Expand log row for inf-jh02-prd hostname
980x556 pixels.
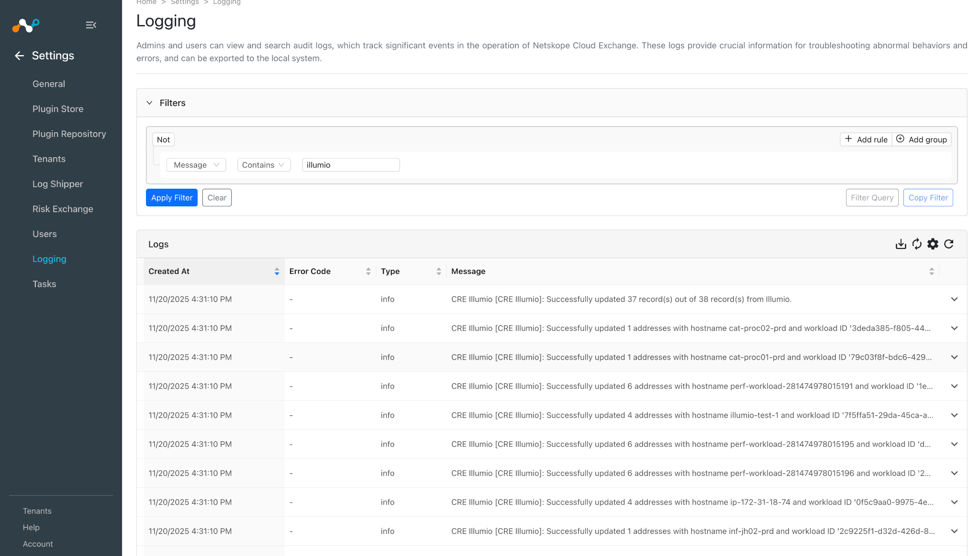(x=954, y=531)
